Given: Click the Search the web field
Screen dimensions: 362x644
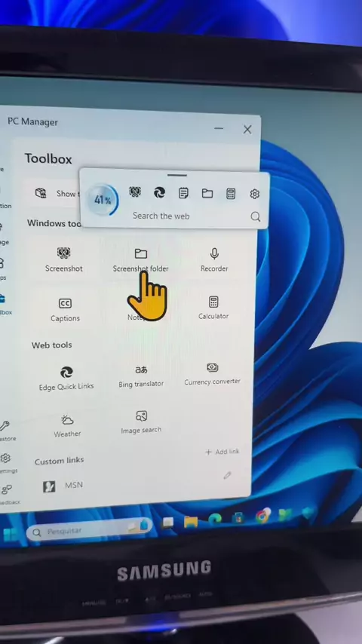Looking at the screenshot, I should tap(161, 216).
